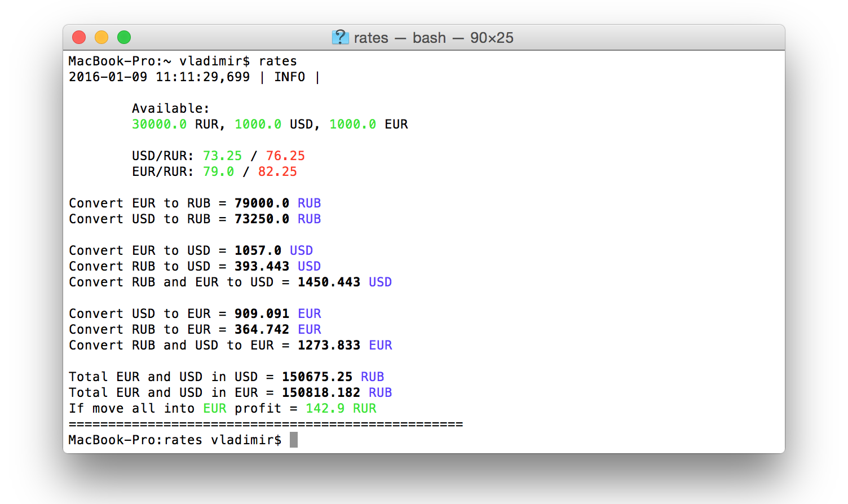Viewport: 848px width, 504px height.
Task: Click the bold value '1057.0'
Action: tap(258, 250)
